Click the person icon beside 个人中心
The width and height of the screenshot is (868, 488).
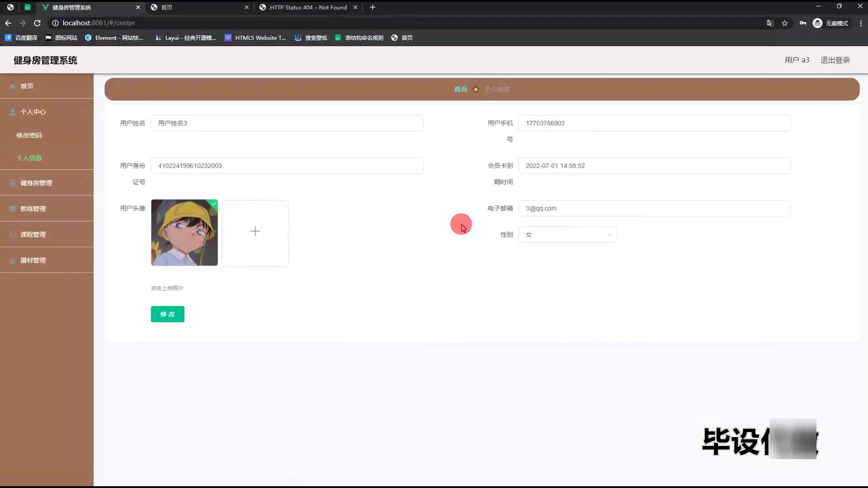tap(13, 112)
